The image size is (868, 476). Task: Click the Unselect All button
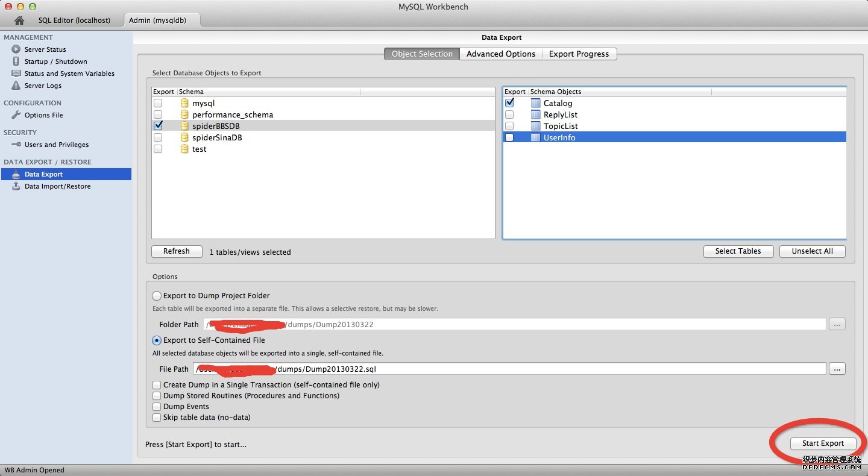tap(812, 251)
